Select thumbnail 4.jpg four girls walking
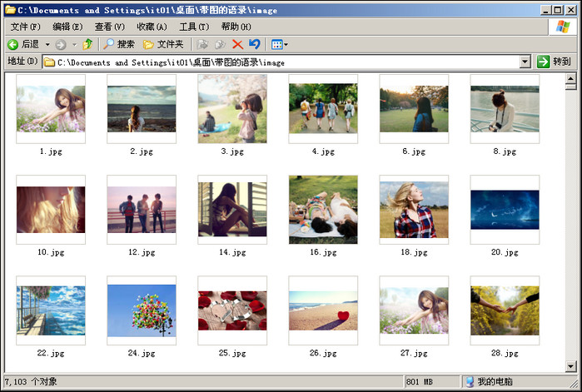The width and height of the screenshot is (582, 392). tap(323, 109)
